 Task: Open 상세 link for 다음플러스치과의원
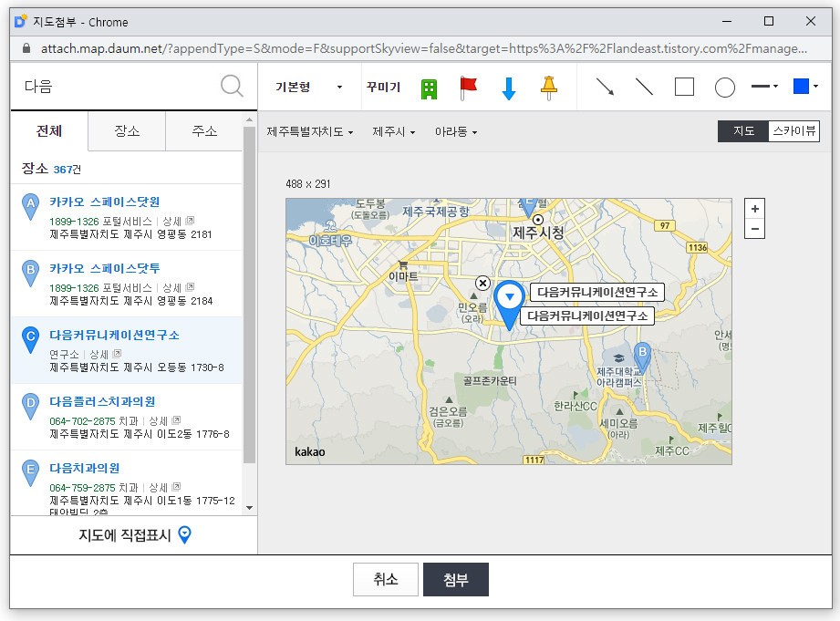click(x=164, y=420)
